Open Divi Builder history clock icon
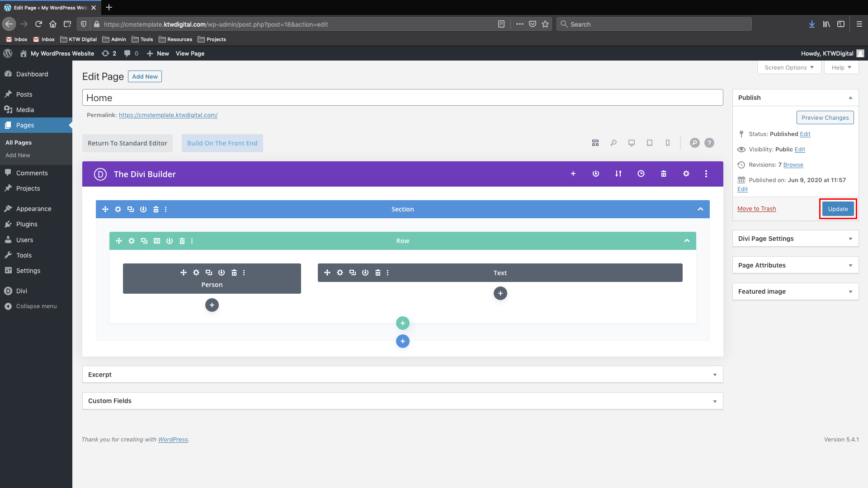Image resolution: width=868 pixels, height=488 pixels. [641, 174]
